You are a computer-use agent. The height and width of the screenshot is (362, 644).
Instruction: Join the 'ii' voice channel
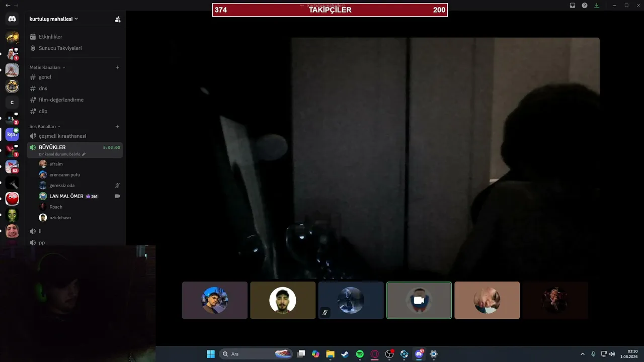pos(74,231)
